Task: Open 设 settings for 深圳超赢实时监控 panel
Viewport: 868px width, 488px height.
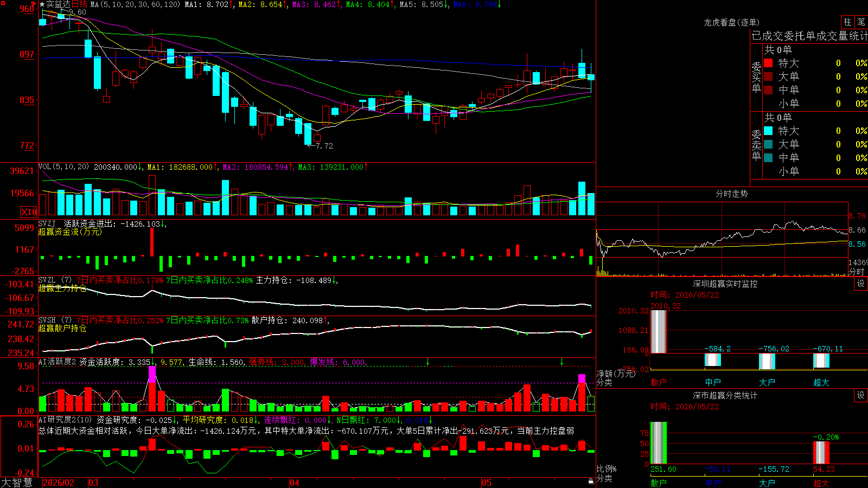Action: (x=861, y=284)
